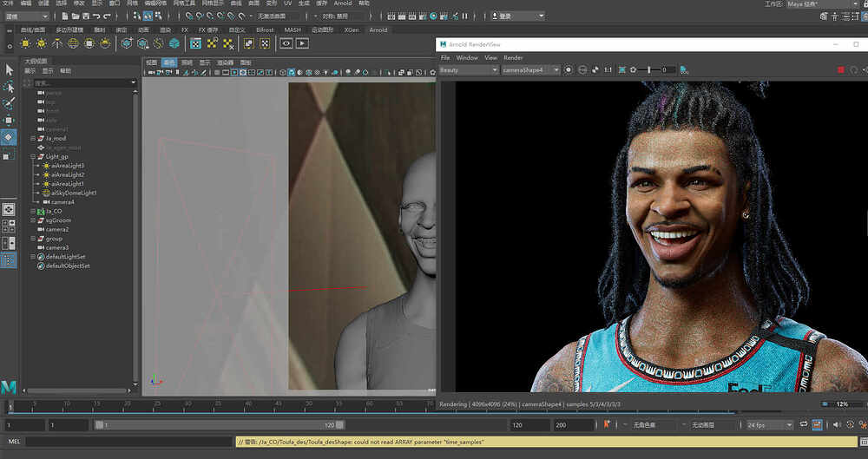Click the Undo arrow icon
The image size is (868, 459).
(97, 16)
